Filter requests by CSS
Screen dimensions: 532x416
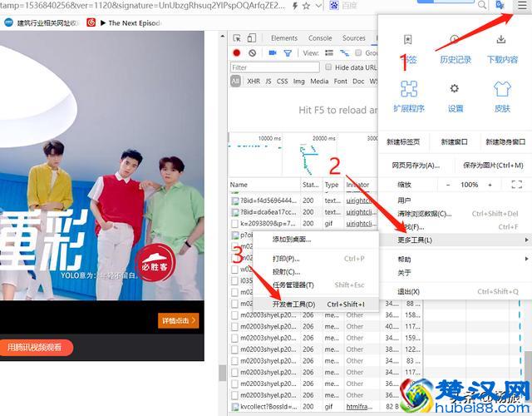pyautogui.click(x=282, y=82)
